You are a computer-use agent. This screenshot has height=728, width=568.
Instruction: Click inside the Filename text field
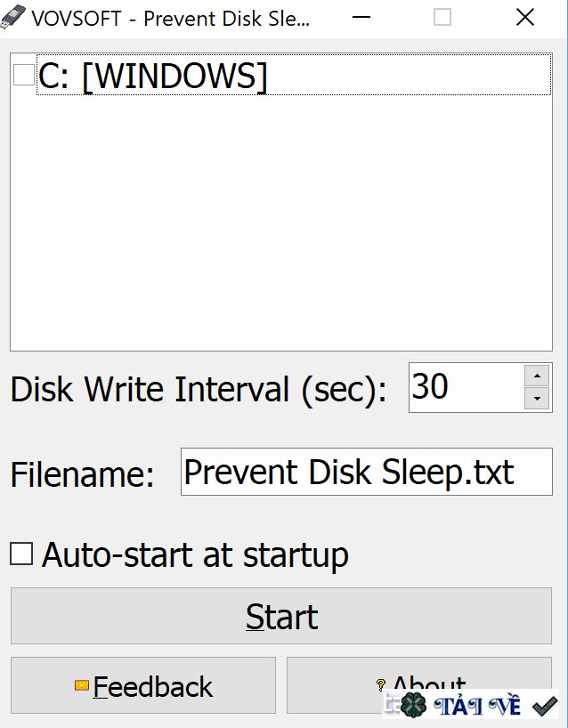pos(365,472)
